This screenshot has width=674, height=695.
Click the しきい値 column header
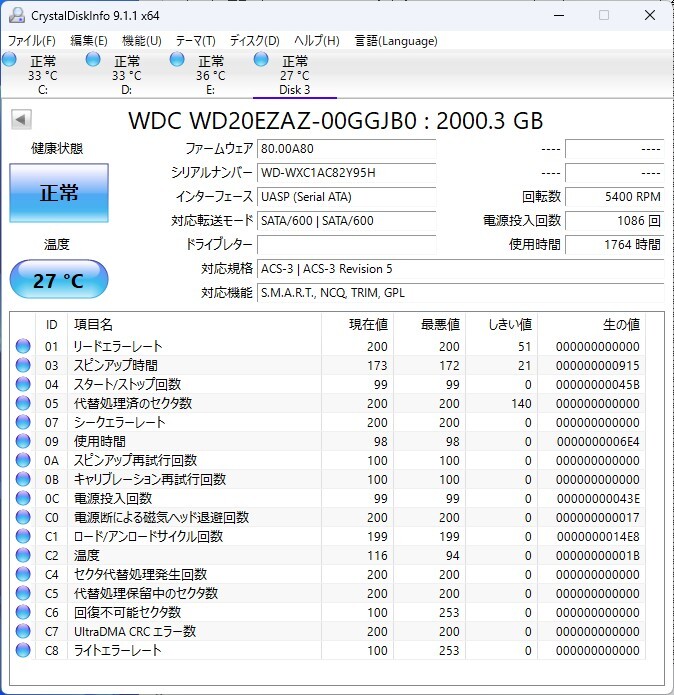point(502,324)
